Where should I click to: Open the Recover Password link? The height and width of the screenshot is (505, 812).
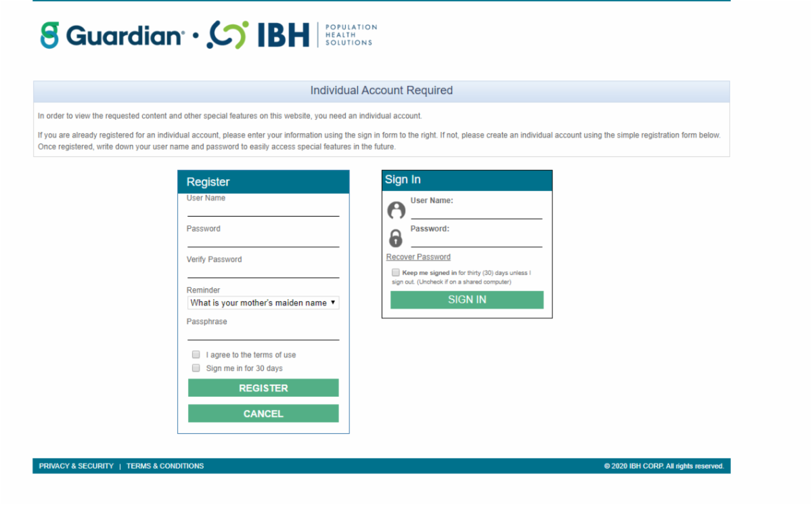[418, 257]
